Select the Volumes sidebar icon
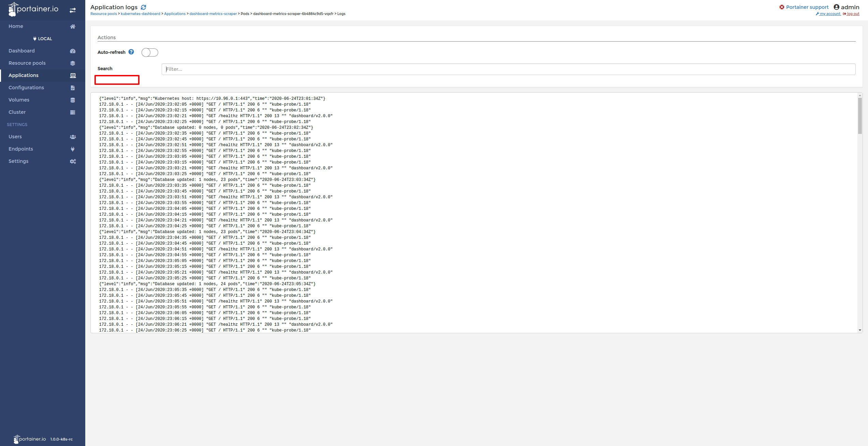 [x=73, y=100]
